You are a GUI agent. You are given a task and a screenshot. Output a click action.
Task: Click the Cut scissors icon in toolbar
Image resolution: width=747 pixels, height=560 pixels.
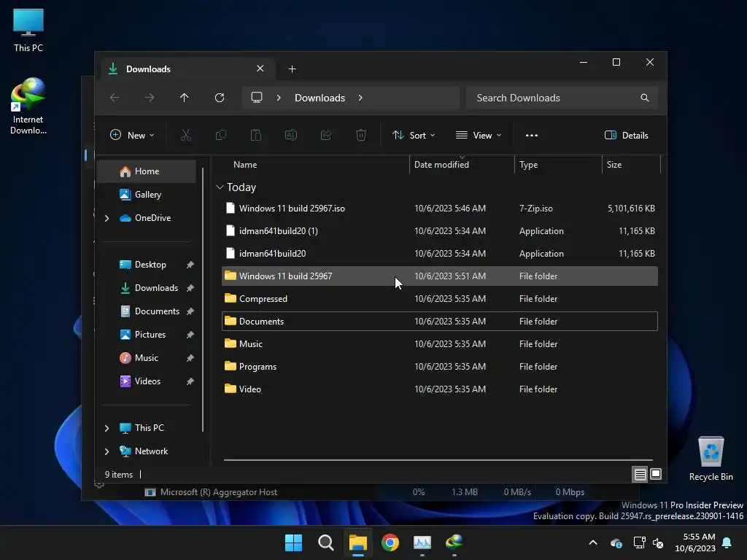tap(186, 135)
